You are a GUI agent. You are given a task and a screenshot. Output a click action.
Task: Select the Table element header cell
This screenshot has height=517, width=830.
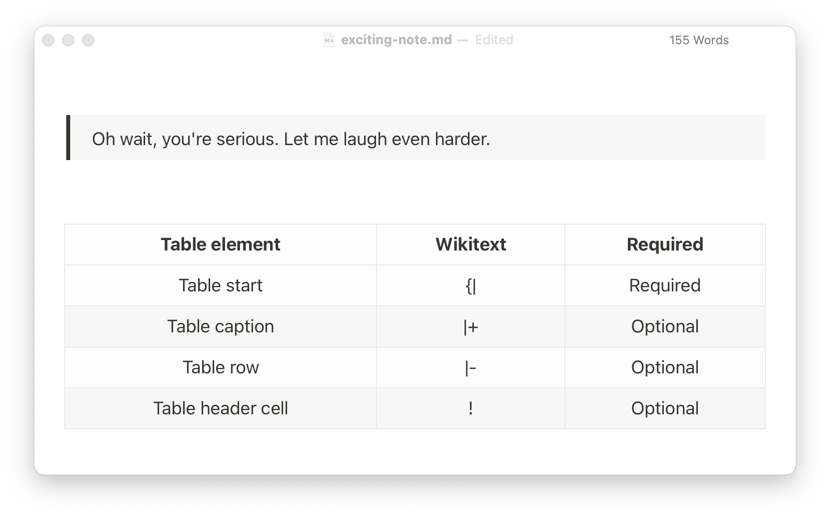click(x=220, y=244)
